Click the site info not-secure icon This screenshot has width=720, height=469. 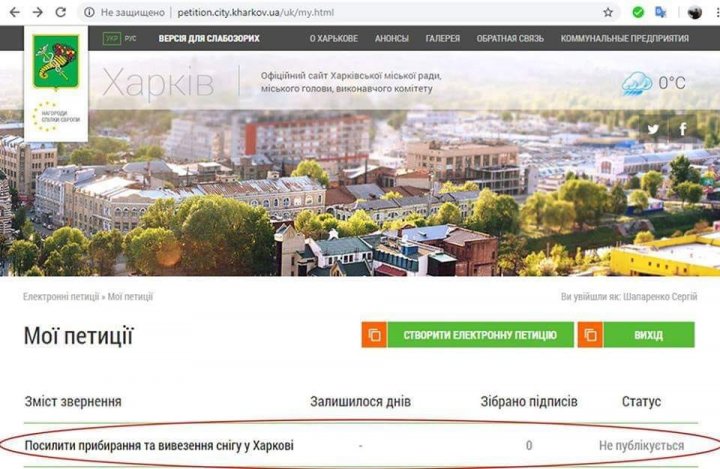tap(90, 12)
